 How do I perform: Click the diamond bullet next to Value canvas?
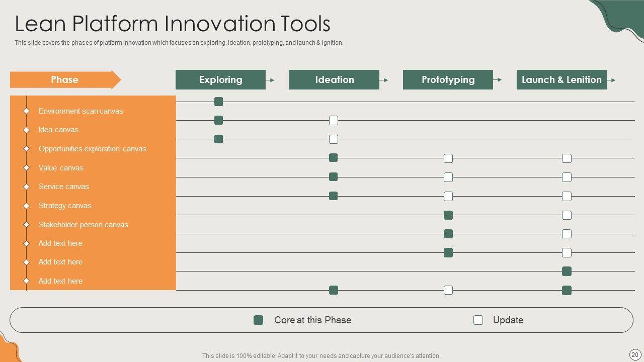click(27, 168)
